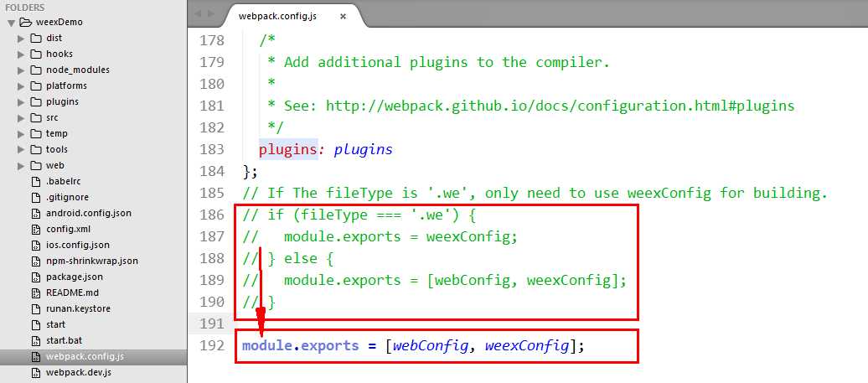868x383 pixels.
Task: Open webpack.dev.js from the sidebar
Action: (79, 372)
